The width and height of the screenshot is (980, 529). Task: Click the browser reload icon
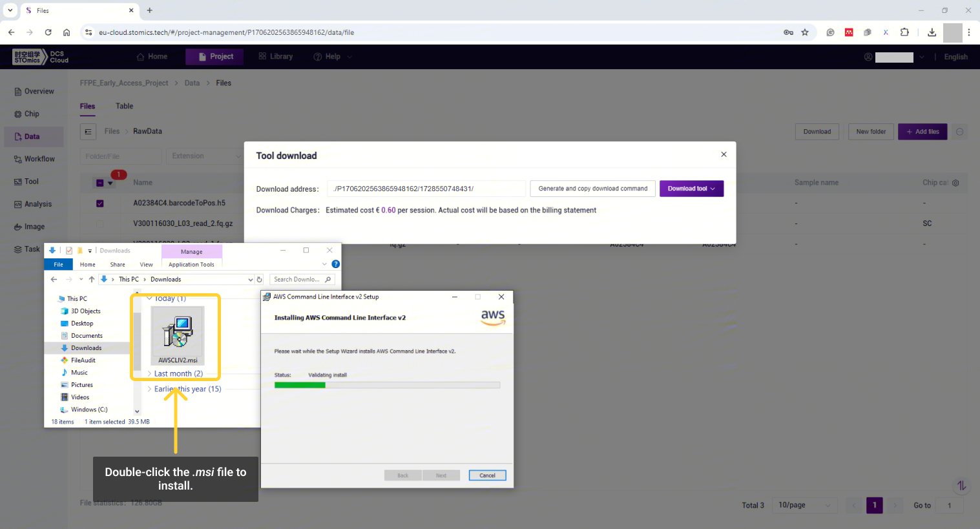click(48, 32)
